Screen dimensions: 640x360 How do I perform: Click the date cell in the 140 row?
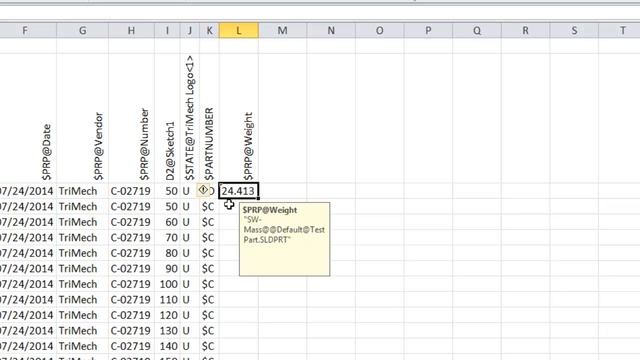[28, 346]
